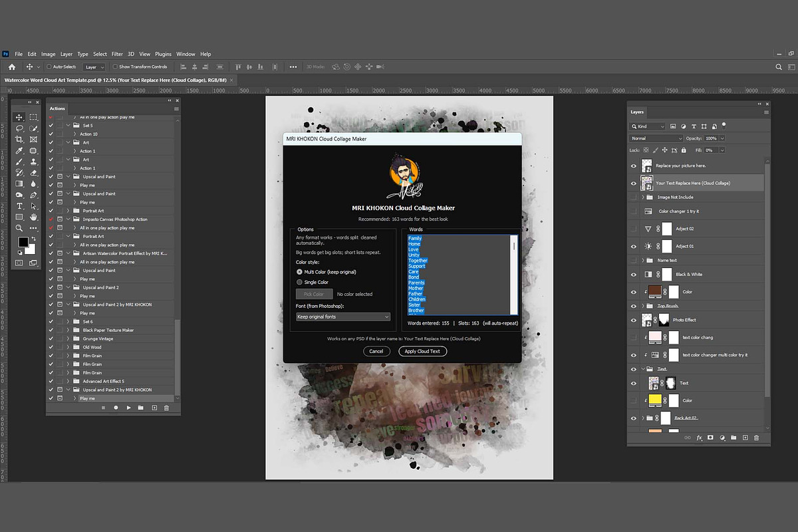Select the Eyedropper tool

click(20, 150)
